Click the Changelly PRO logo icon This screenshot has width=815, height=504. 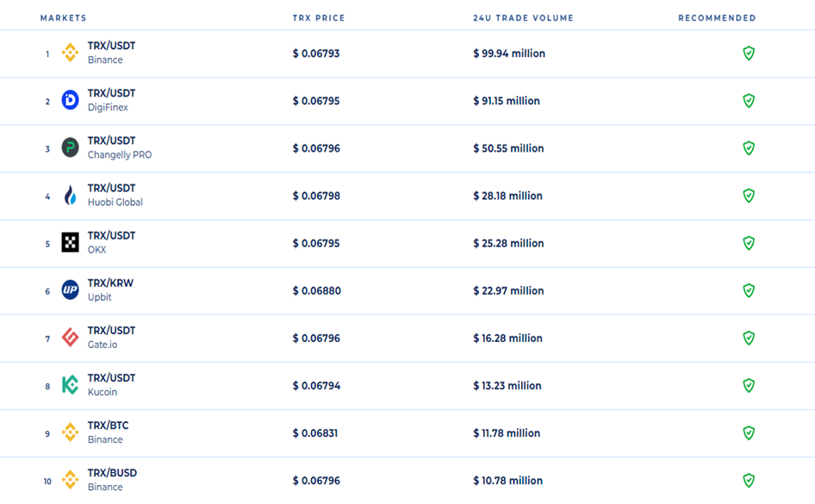tap(70, 147)
